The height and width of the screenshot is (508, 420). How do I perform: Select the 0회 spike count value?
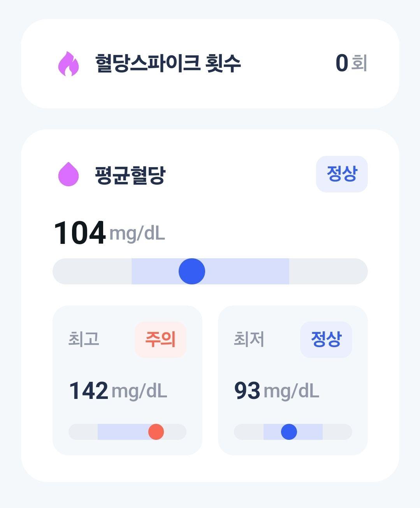pyautogui.click(x=351, y=63)
